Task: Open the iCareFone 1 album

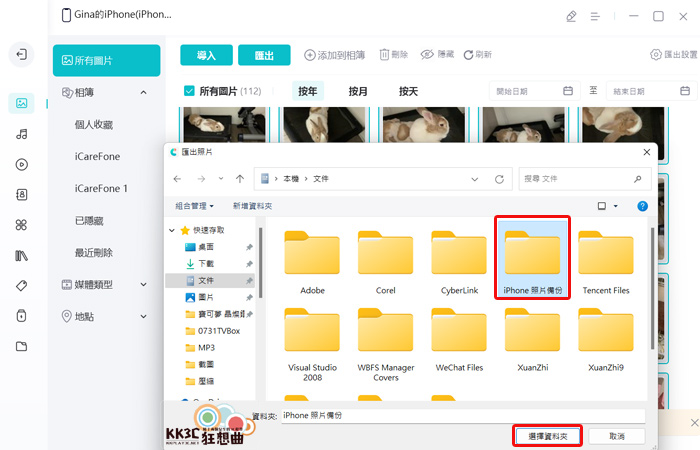Action: 101,188
